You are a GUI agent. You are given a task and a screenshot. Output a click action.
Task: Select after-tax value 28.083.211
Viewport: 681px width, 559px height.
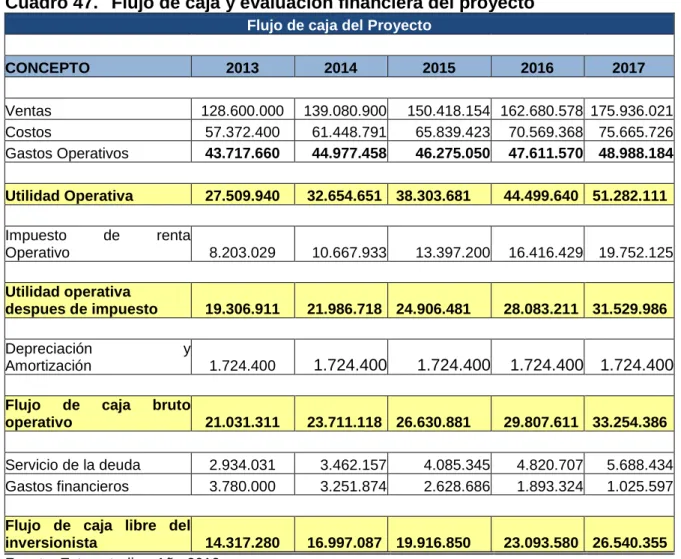tap(541, 309)
